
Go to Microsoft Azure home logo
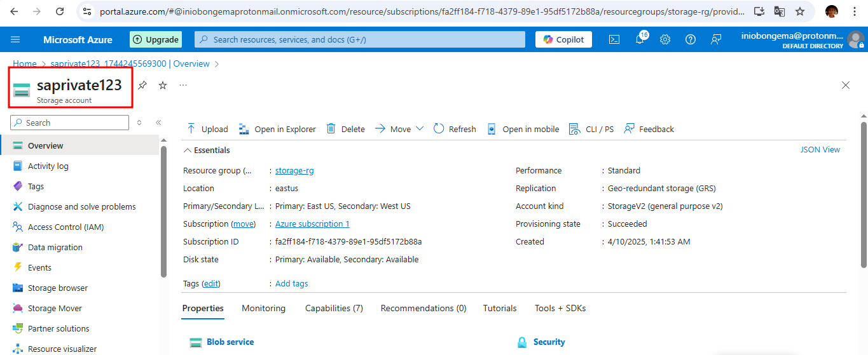pyautogui.click(x=78, y=39)
